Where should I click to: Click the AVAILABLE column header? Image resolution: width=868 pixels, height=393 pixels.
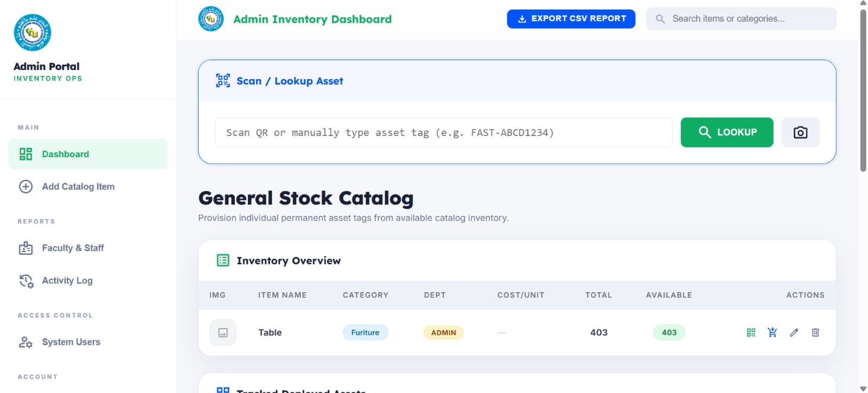[x=668, y=295]
